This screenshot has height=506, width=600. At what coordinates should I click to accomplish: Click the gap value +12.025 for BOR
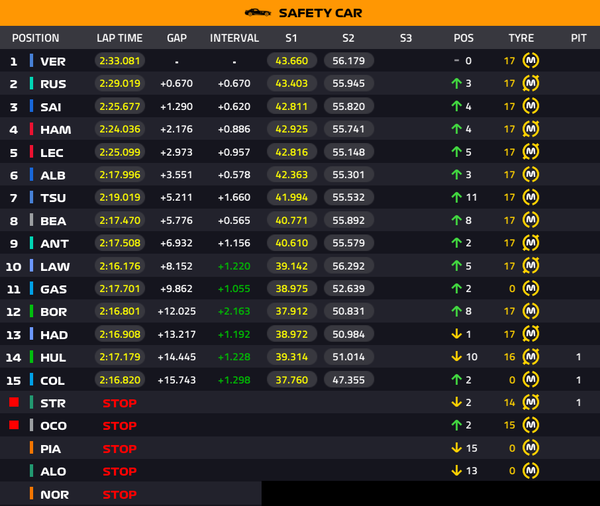point(177,311)
